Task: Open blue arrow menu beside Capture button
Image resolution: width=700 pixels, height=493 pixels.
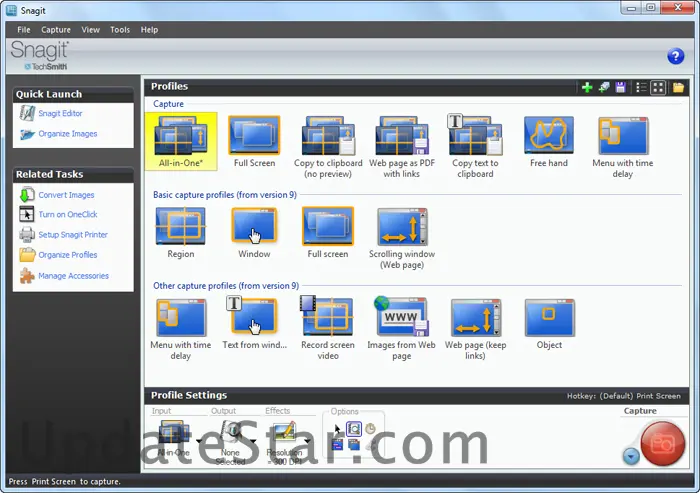Action: [631, 456]
